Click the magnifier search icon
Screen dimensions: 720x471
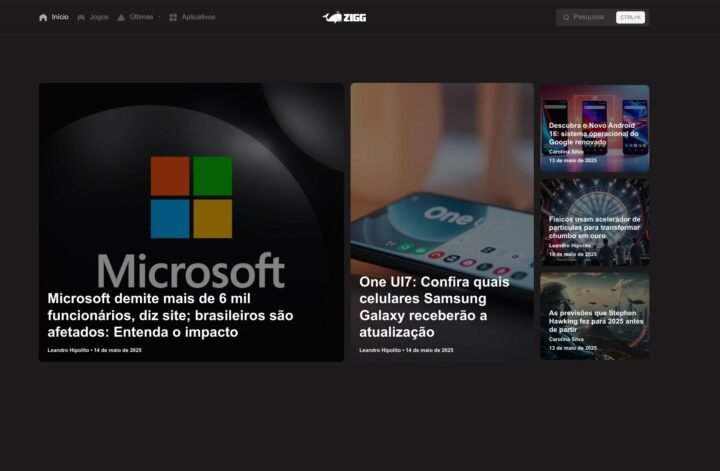[x=566, y=17]
